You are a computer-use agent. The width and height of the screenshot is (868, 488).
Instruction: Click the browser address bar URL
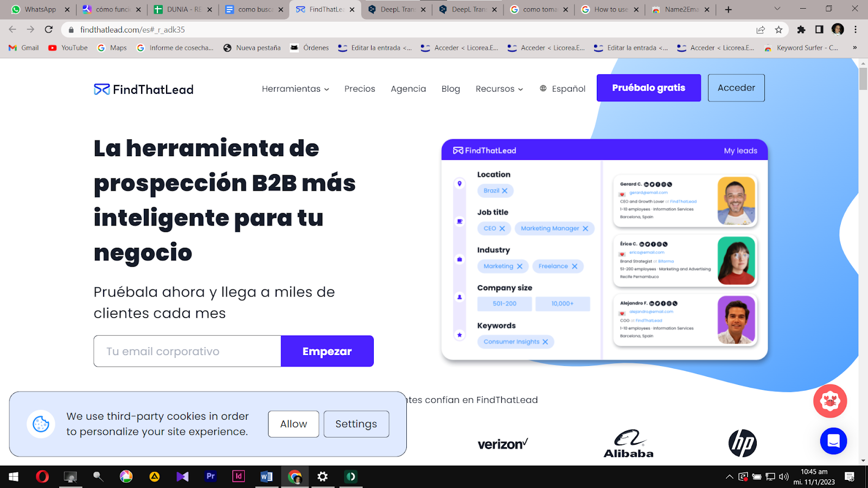tap(133, 30)
